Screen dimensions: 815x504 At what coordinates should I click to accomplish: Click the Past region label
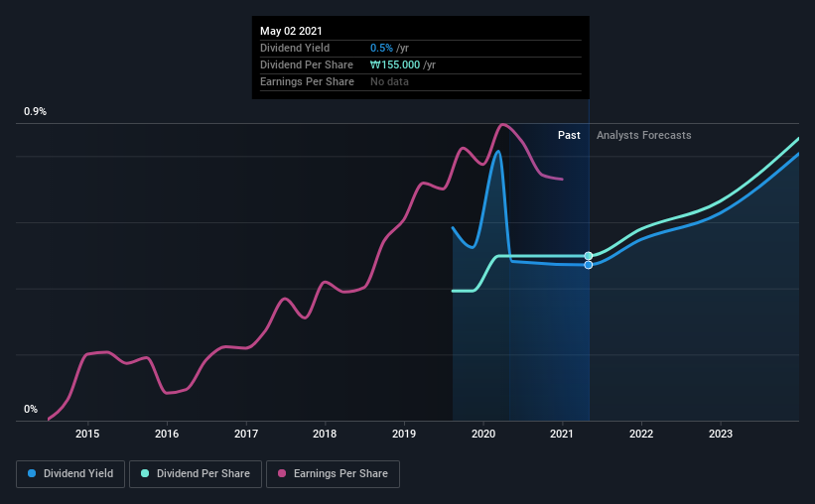(x=569, y=135)
